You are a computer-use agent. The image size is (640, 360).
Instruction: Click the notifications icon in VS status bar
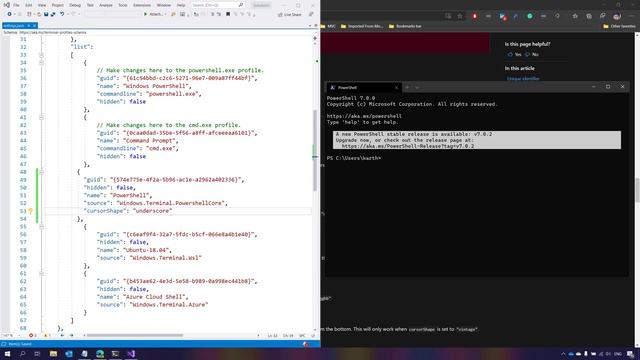coord(305,344)
